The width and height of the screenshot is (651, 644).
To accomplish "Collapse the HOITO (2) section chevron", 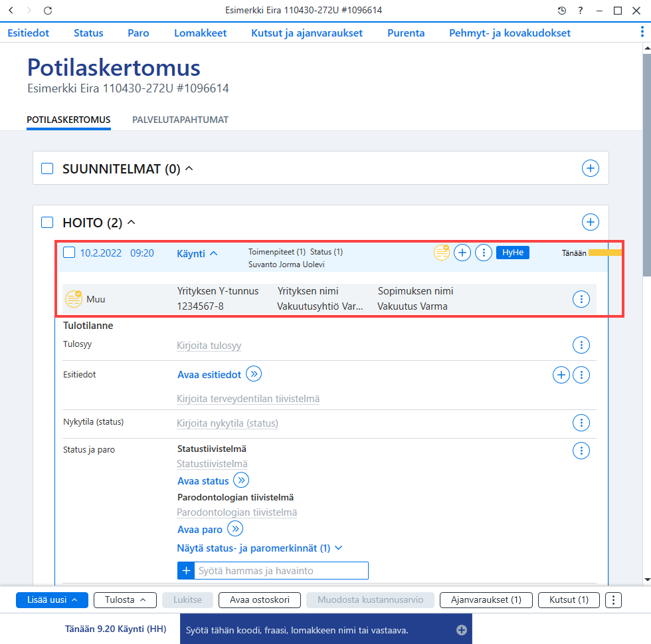I will pyautogui.click(x=132, y=222).
